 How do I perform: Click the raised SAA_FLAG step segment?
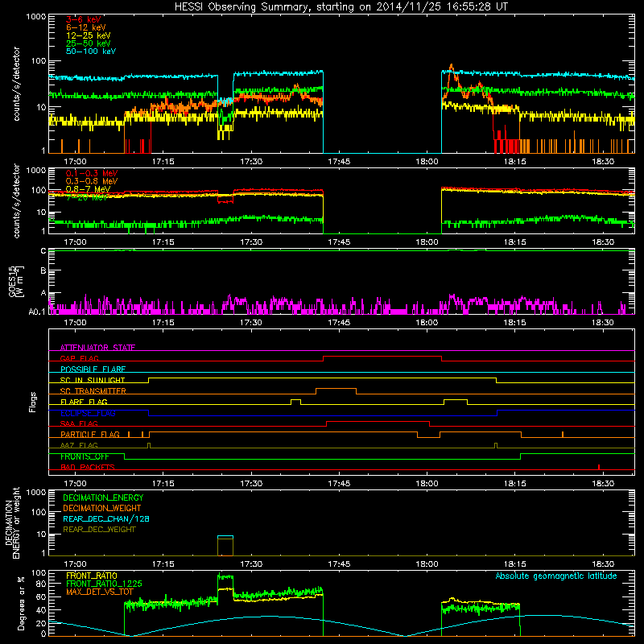[x=378, y=421]
